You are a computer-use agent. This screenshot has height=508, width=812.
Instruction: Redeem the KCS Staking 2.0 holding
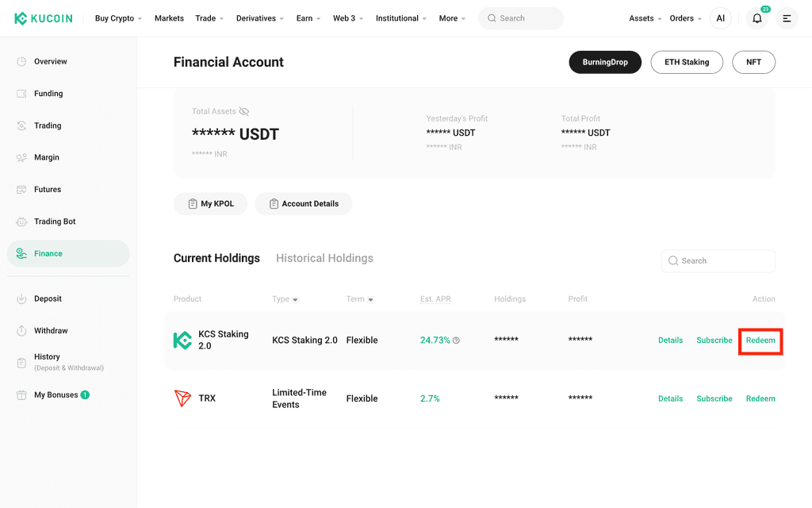tap(760, 341)
